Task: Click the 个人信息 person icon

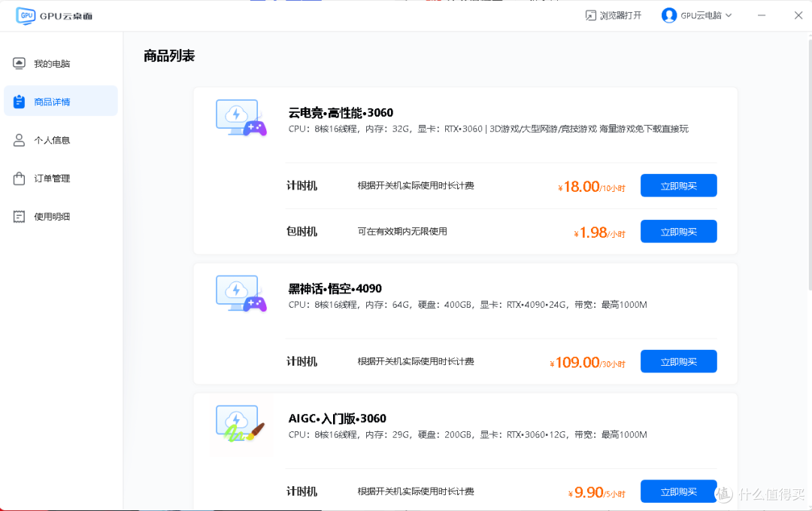Action: click(x=19, y=140)
